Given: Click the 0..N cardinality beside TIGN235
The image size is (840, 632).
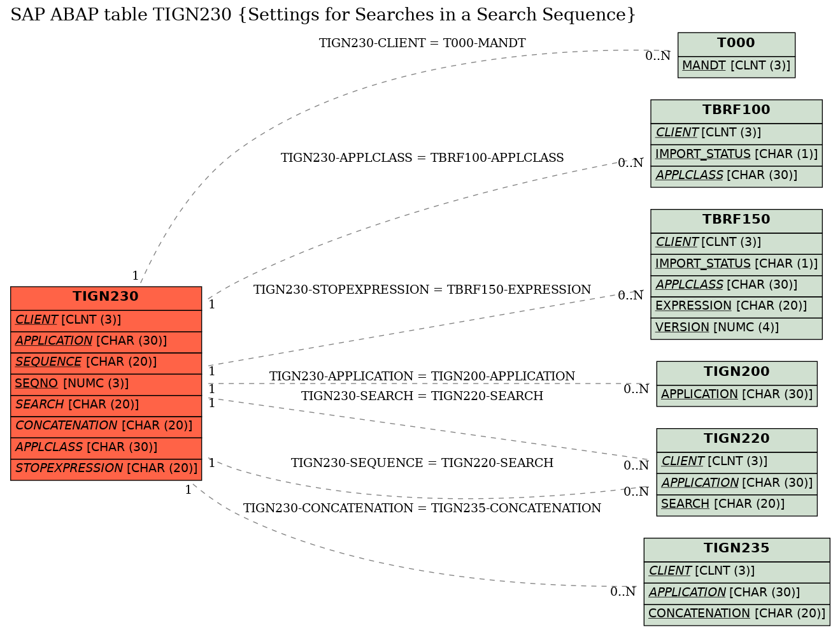Looking at the screenshot, I should (x=623, y=592).
